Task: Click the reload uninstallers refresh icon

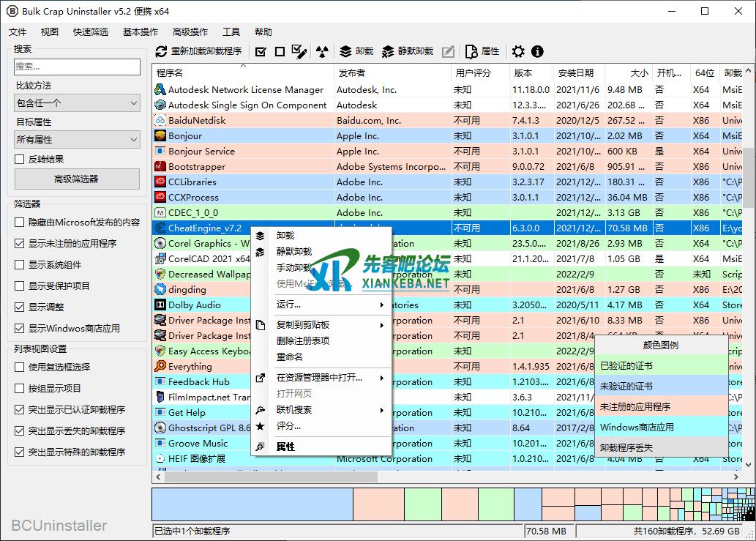Action: point(162,51)
